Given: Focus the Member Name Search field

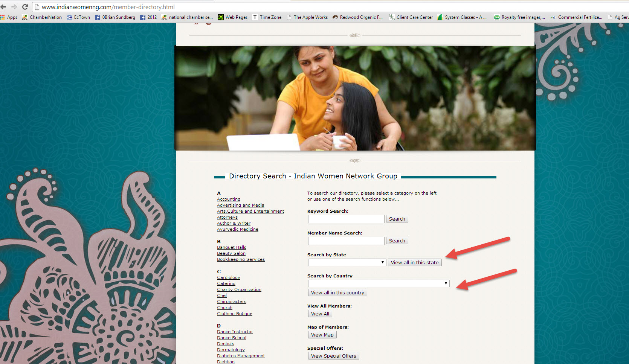Looking at the screenshot, I should click(346, 241).
